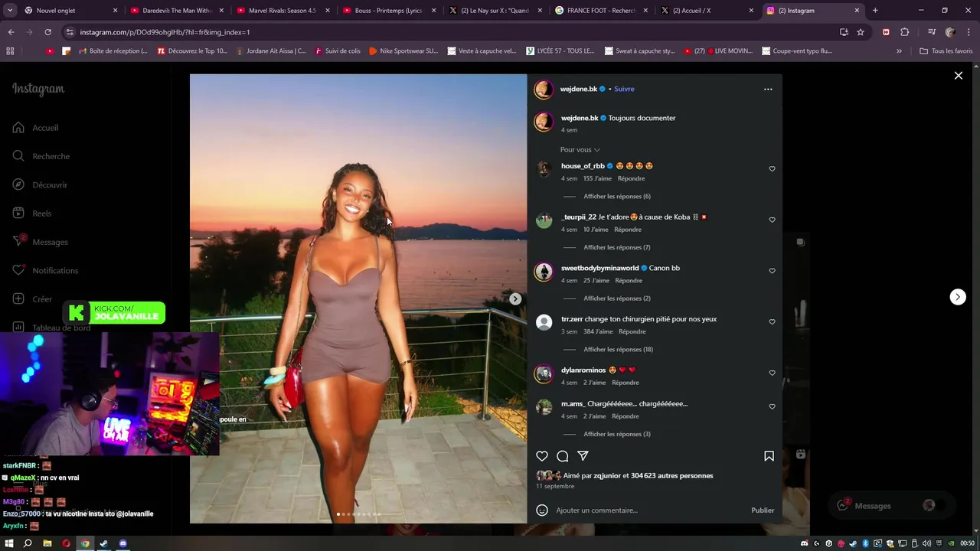This screenshot has width=980, height=551.
Task: Open the three-dot more options menu
Action: click(768, 89)
